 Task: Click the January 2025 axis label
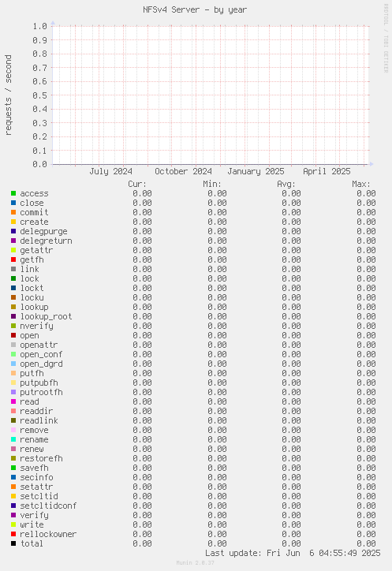[x=256, y=171]
